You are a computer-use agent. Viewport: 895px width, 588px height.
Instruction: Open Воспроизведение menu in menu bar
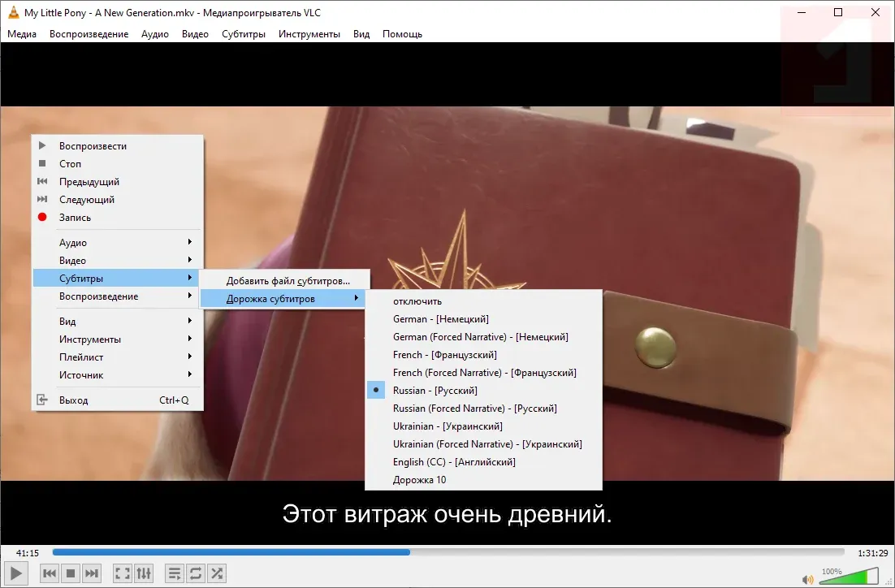[x=89, y=33]
